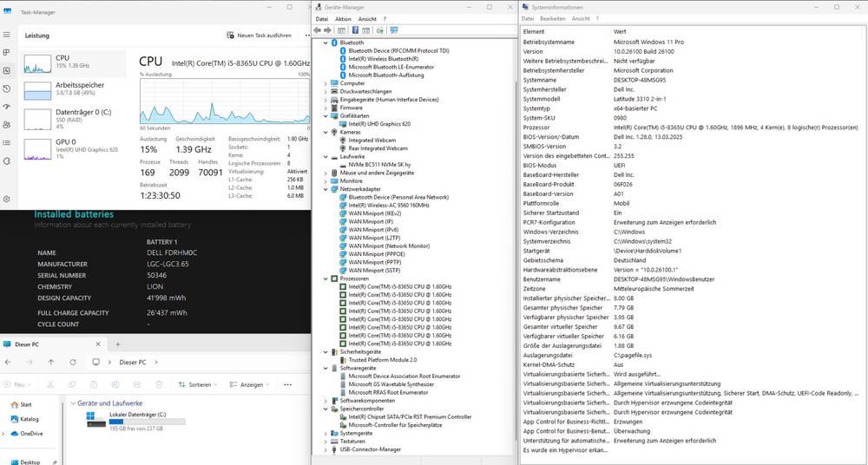This screenshot has height=465, width=868.
Task: Open Task Manager settings gear icon
Action: tap(7, 193)
